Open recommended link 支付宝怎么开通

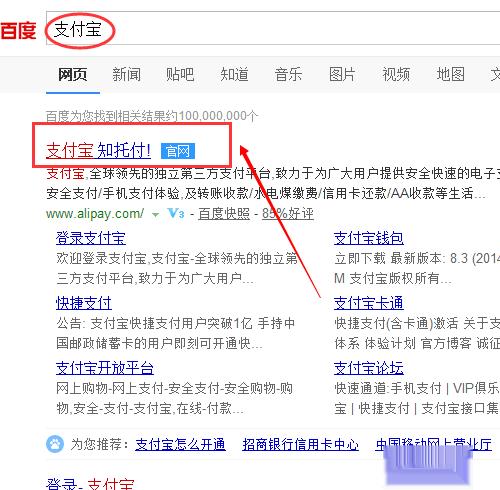pyautogui.click(x=180, y=444)
